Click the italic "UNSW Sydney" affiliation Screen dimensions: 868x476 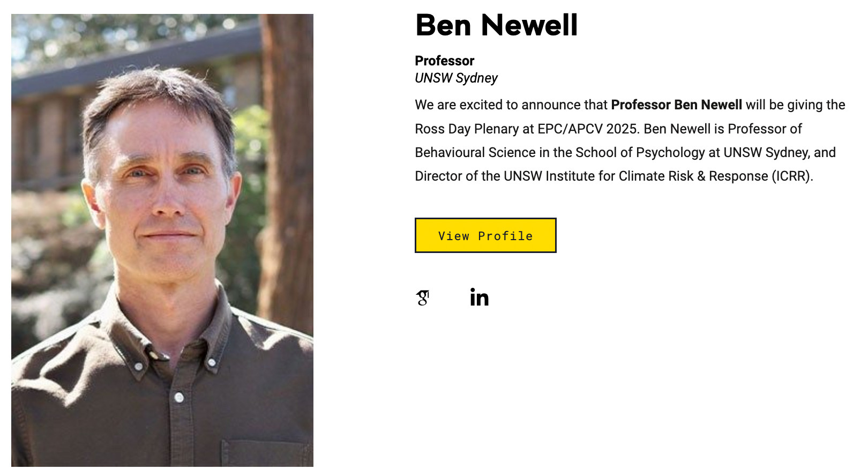coord(456,78)
